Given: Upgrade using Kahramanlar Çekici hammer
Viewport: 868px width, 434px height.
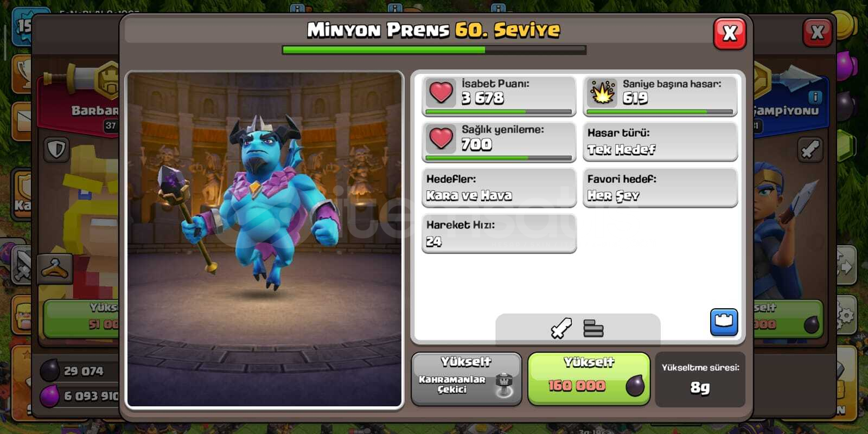Looking at the screenshot, I should coord(466,379).
